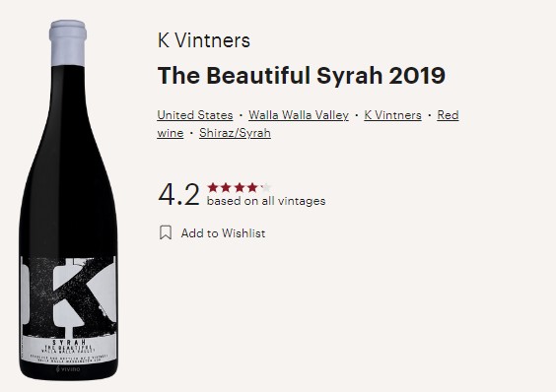Click the K Vintners winery name above title
The width and height of the screenshot is (556, 392).
(x=204, y=40)
